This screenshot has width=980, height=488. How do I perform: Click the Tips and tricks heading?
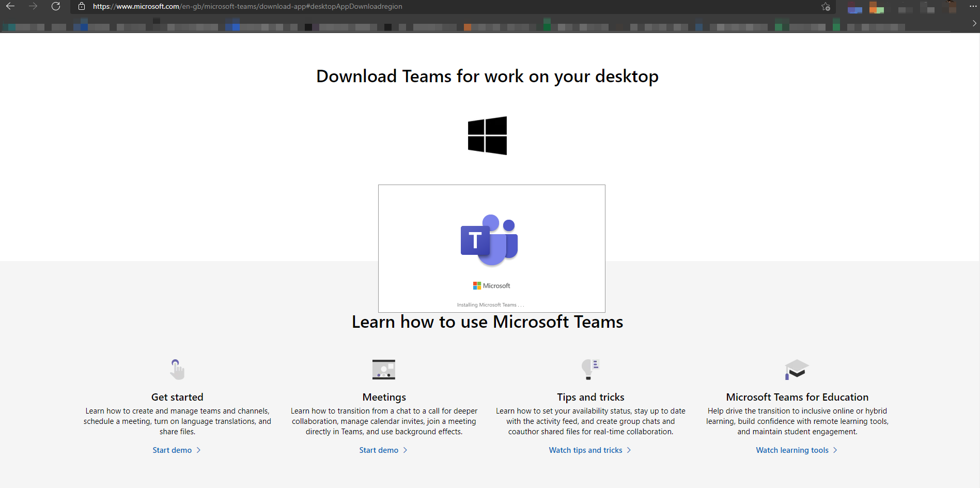click(590, 397)
